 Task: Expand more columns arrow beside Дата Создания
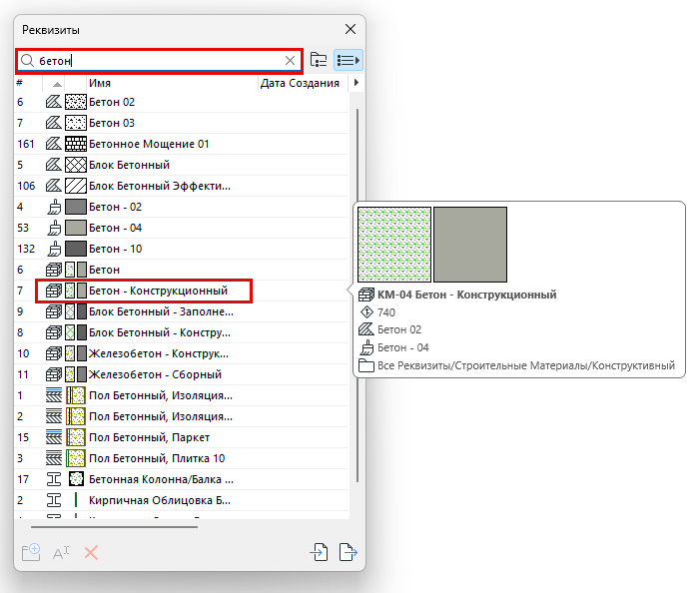tap(356, 83)
